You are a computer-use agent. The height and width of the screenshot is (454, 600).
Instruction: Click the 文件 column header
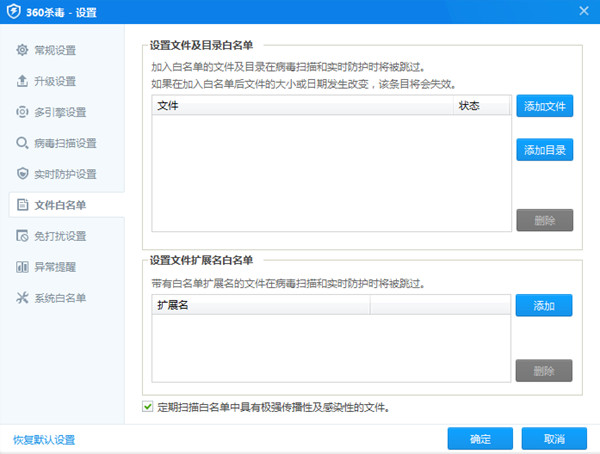click(x=302, y=105)
